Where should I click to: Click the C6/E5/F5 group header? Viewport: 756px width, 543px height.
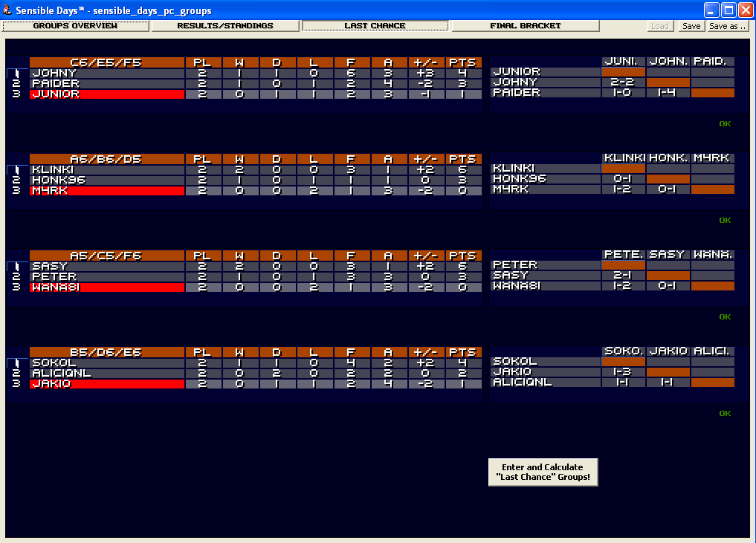click(x=107, y=62)
